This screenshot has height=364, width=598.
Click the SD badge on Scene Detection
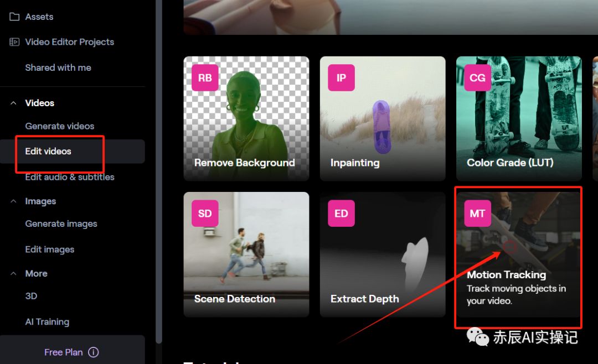(205, 214)
